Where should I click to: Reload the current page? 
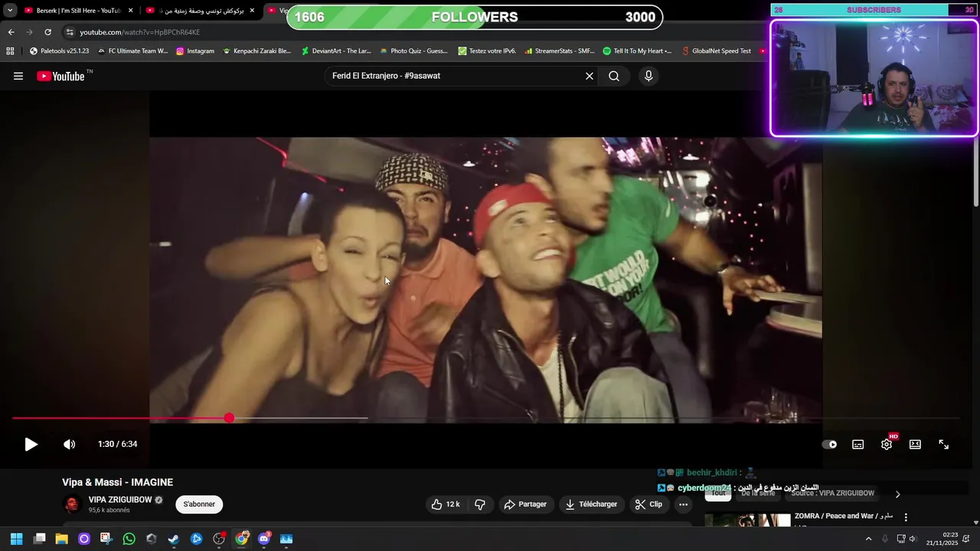[x=47, y=32]
